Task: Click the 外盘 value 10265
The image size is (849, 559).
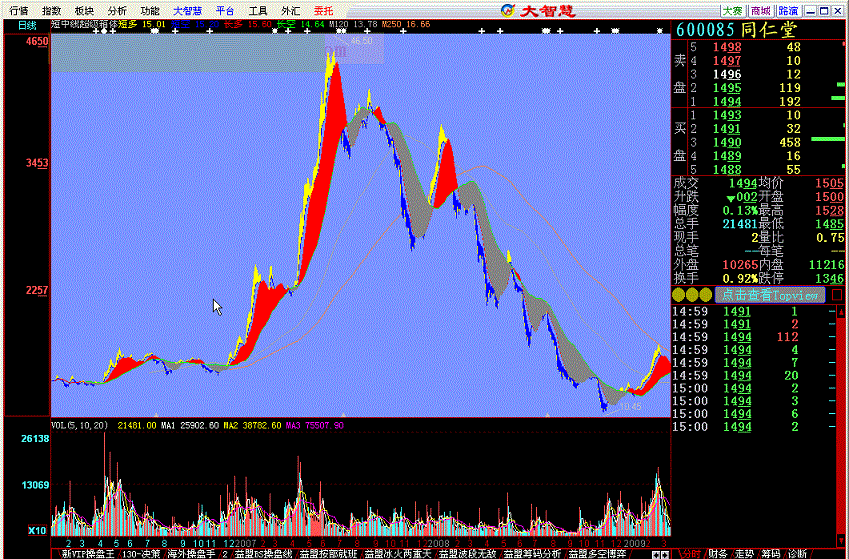Action: [740, 265]
